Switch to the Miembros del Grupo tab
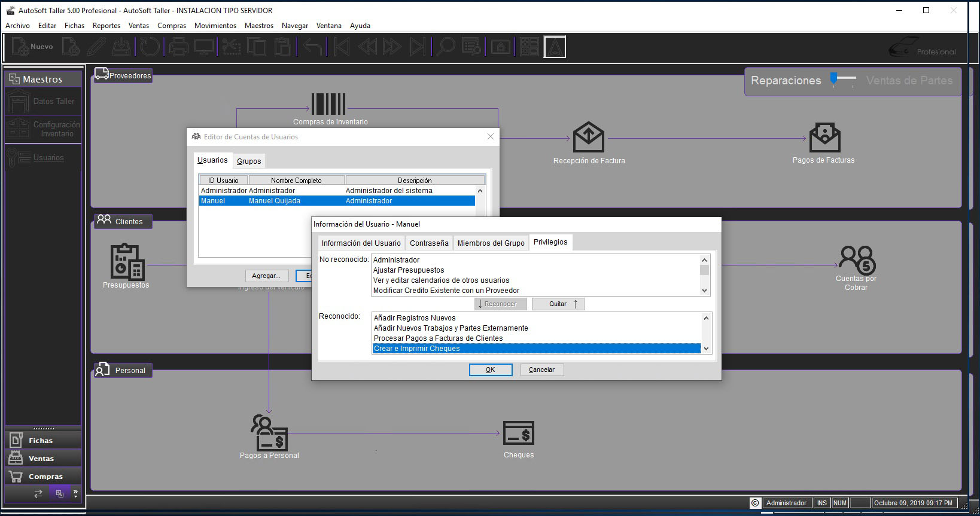The width and height of the screenshot is (980, 516). 491,243
